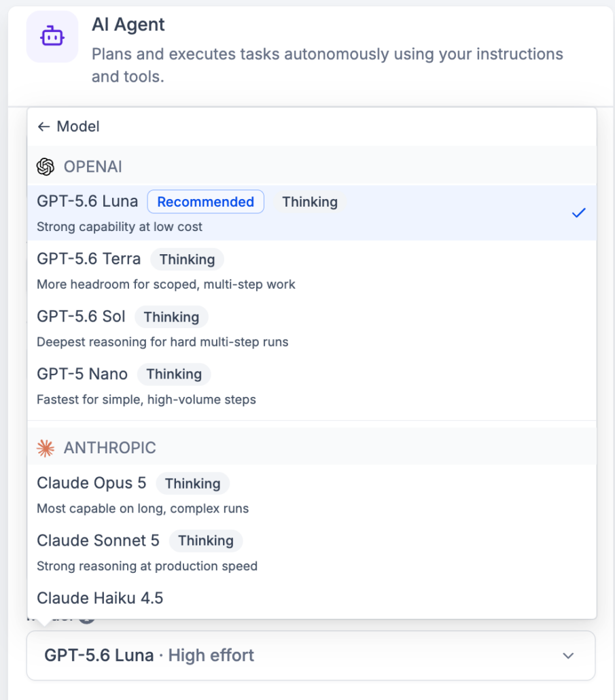615x700 pixels.
Task: Choose Claude Sonnet 5 from the list
Action: pos(312,553)
